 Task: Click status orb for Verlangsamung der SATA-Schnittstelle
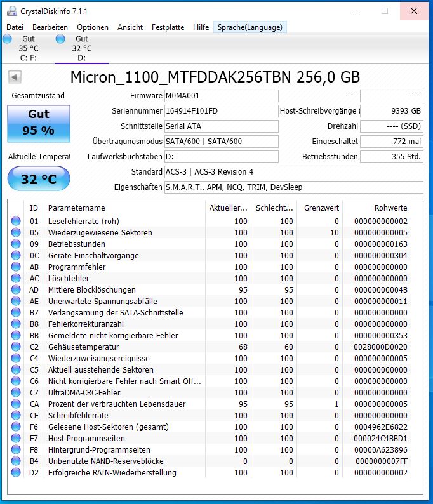point(16,312)
